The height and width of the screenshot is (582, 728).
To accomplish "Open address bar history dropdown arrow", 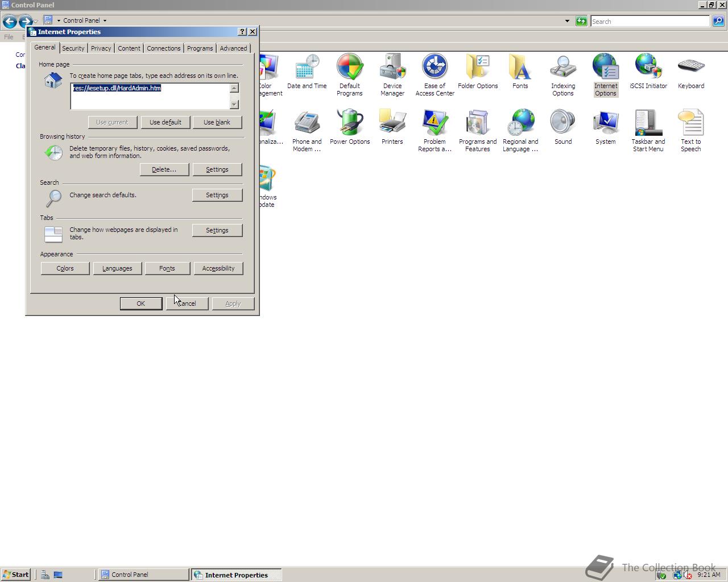I will tap(567, 21).
